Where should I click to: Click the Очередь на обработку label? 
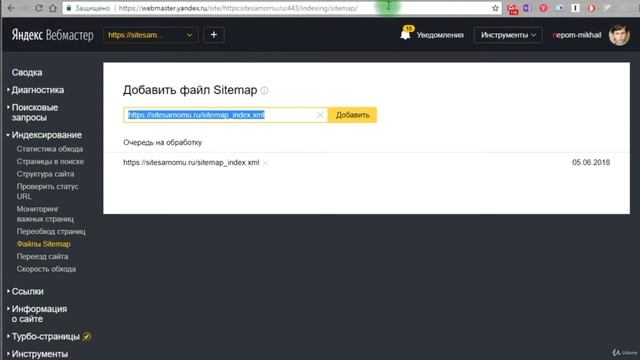click(x=162, y=142)
